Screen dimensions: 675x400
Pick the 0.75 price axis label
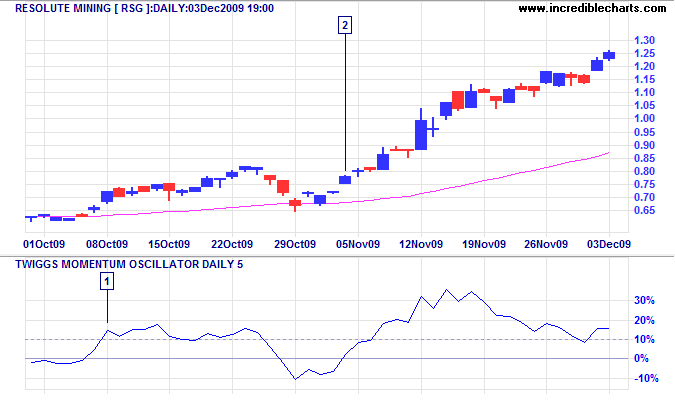[644, 184]
